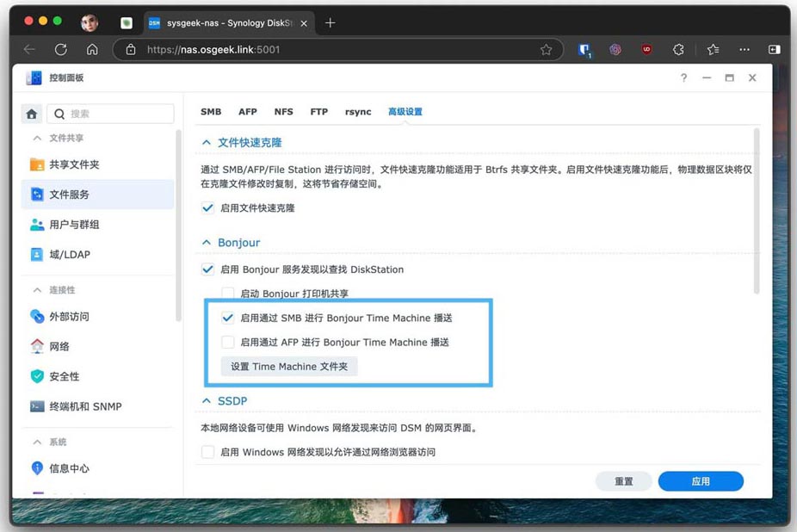
Task: Enable 启动 Bonjour 打印机共享 checkbox
Action: pos(228,294)
